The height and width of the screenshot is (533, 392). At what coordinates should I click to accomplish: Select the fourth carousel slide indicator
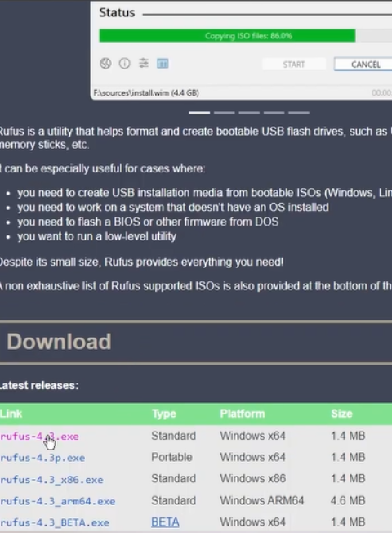(274, 113)
